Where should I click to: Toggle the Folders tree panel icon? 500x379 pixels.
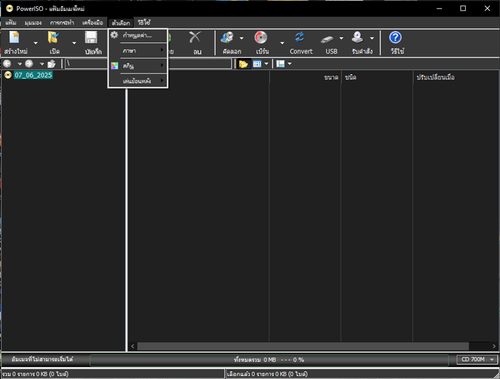[243, 64]
